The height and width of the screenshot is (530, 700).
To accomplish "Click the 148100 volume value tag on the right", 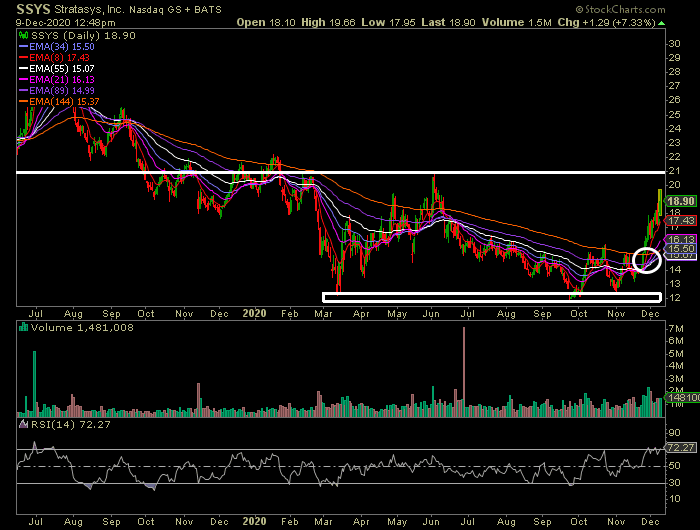I will point(683,397).
